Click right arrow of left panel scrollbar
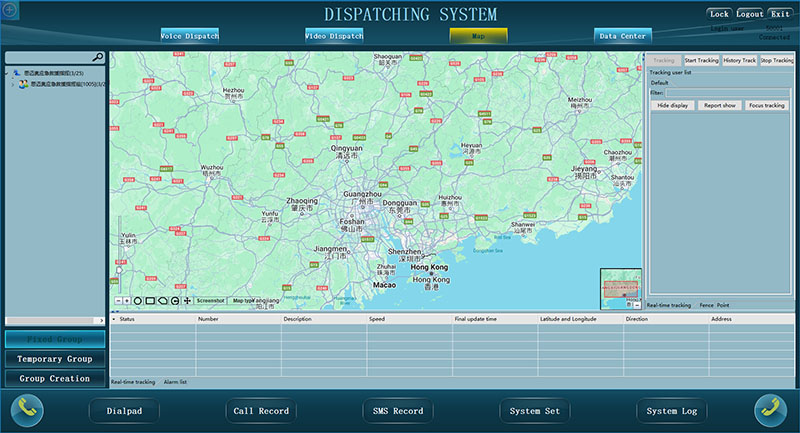This screenshot has width=800, height=433. (x=101, y=320)
